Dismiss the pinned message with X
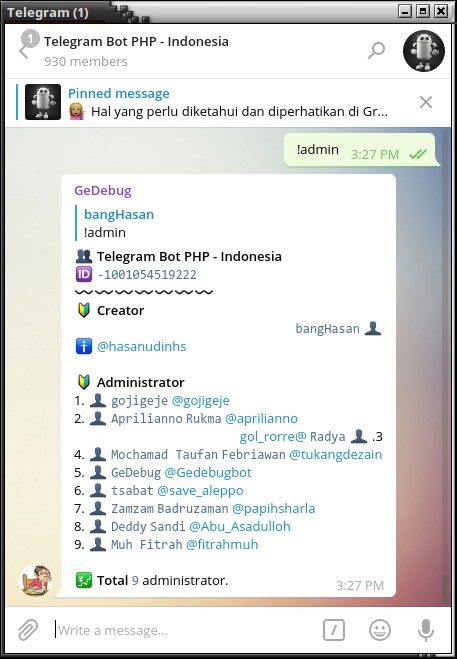Image resolution: width=457 pixels, height=659 pixels. pos(426,102)
